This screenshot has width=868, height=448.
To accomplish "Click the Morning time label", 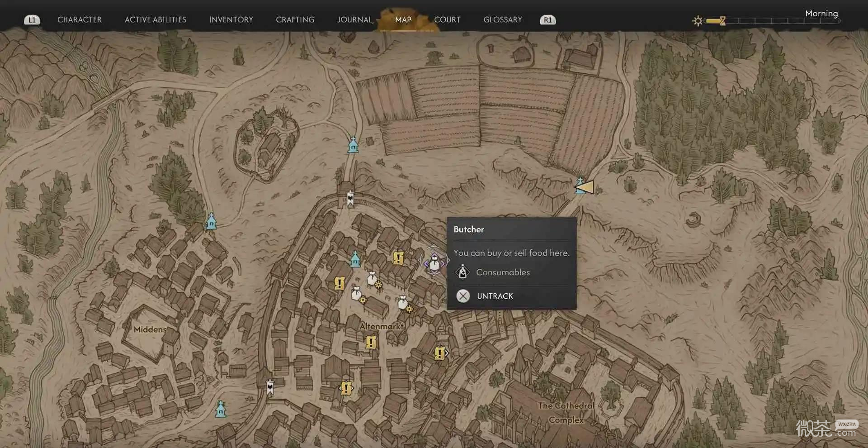I will pos(821,14).
